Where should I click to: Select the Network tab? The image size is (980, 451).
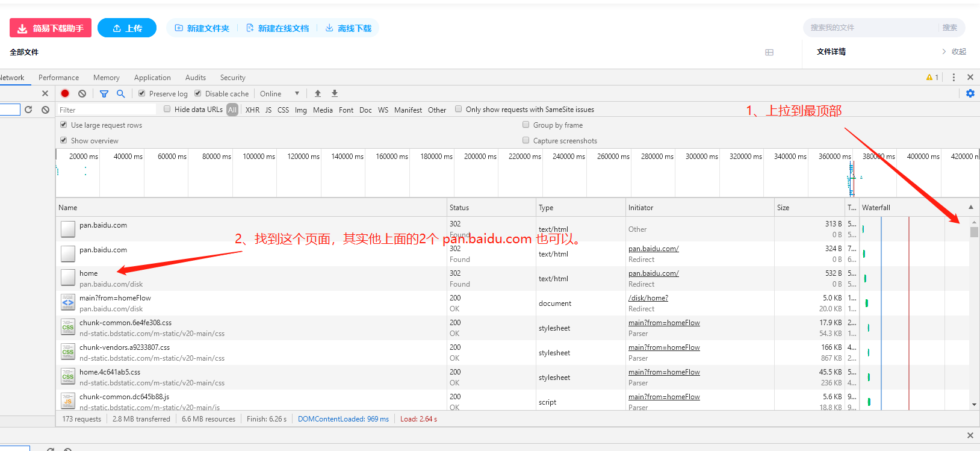coord(12,77)
